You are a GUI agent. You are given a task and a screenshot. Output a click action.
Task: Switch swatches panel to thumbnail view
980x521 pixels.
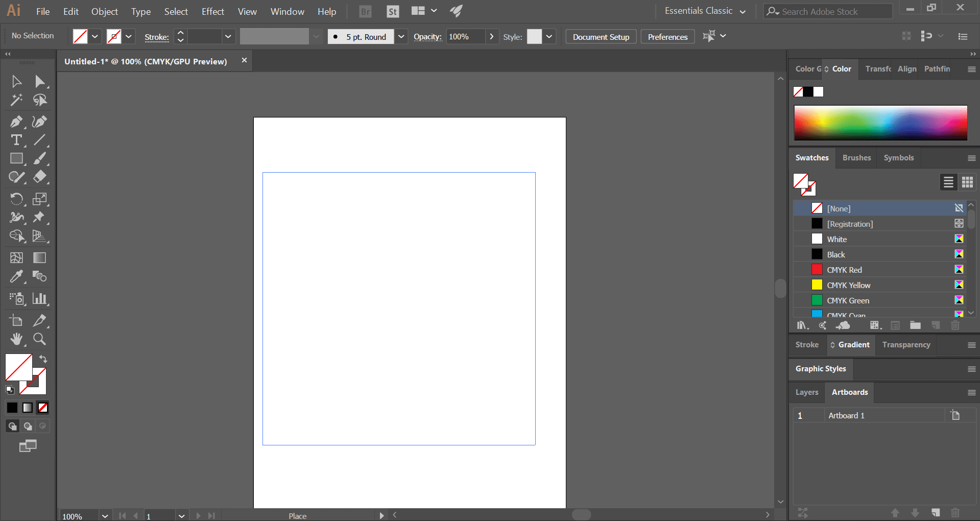967,182
